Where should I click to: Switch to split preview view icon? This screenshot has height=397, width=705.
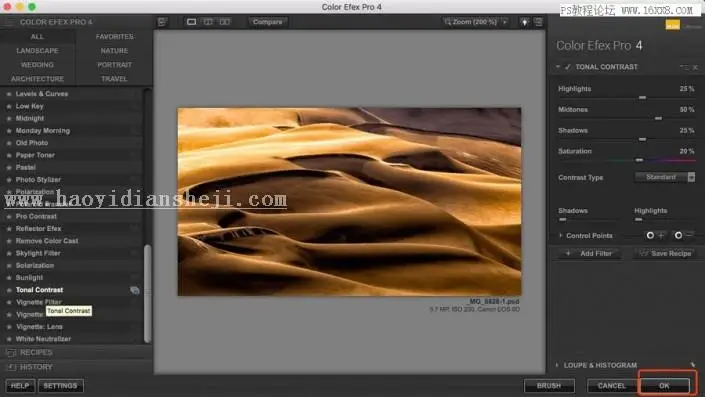(208, 22)
